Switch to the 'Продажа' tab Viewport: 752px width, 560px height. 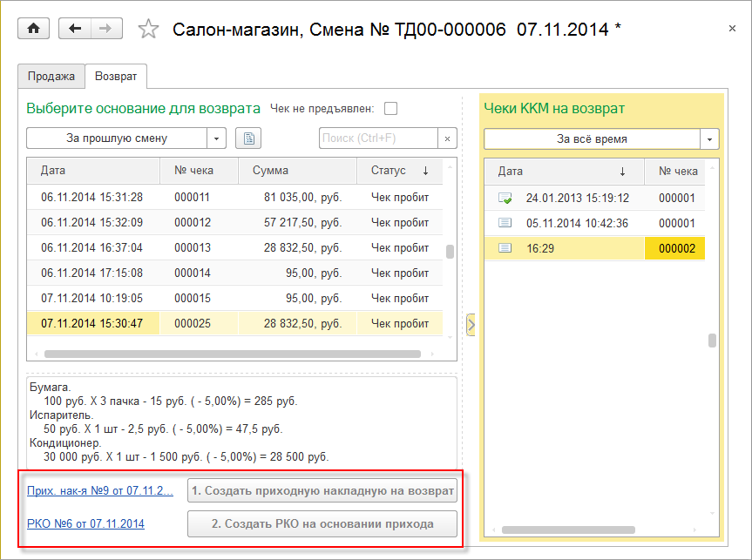[x=51, y=76]
